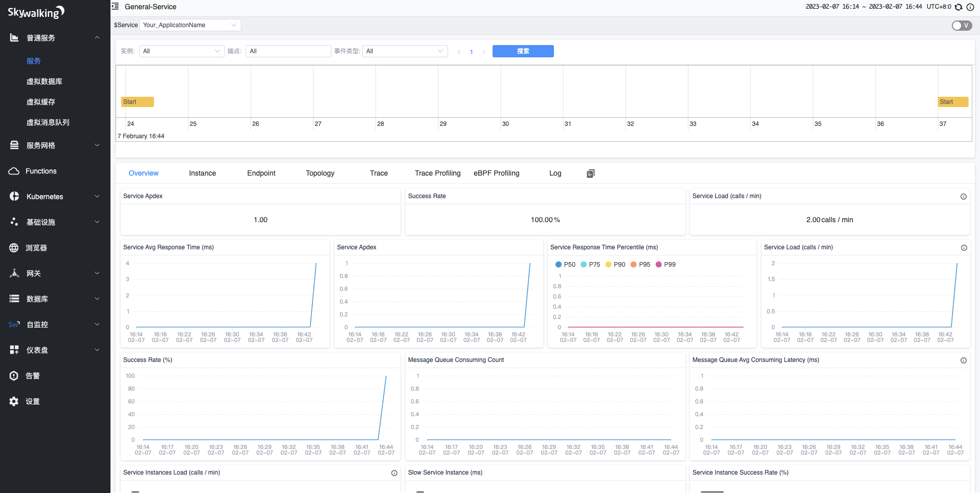980x493 pixels.
Task: Toggle P50 legend series visibility
Action: pyautogui.click(x=565, y=265)
